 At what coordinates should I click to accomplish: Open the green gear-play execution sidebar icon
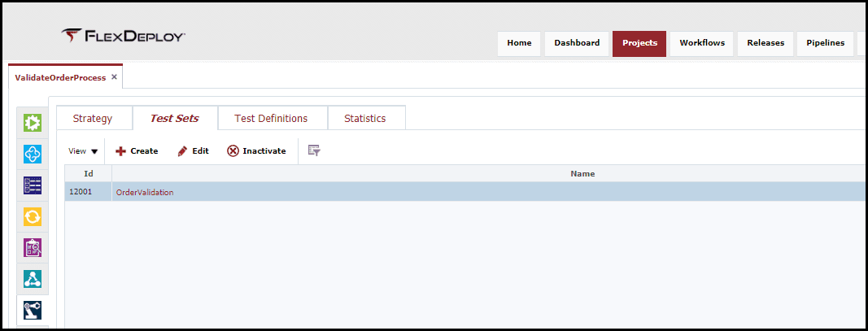point(33,122)
